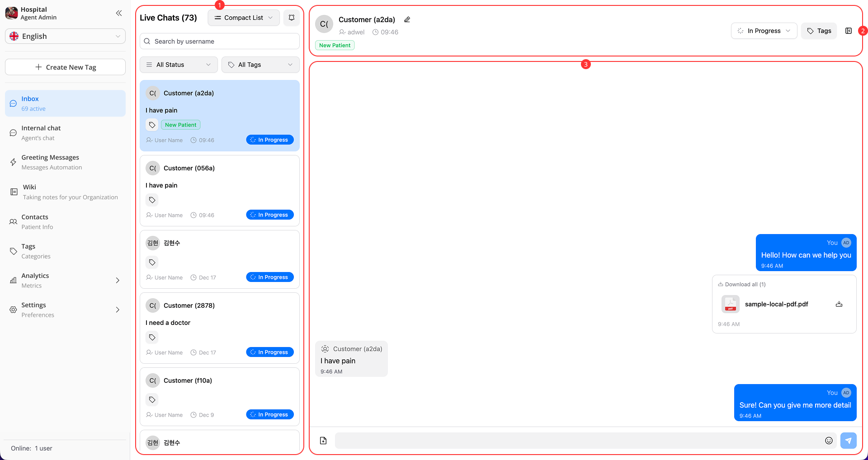
Task: Click the notification bell icon
Action: [292, 18]
